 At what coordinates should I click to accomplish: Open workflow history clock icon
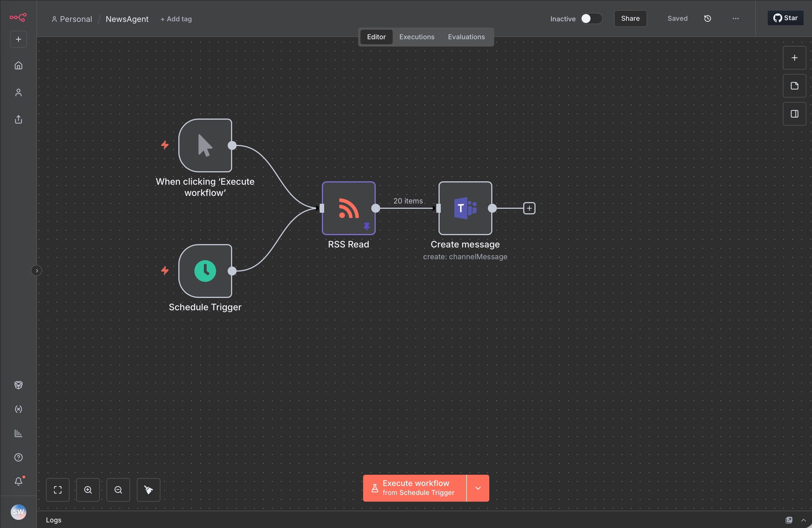click(707, 19)
